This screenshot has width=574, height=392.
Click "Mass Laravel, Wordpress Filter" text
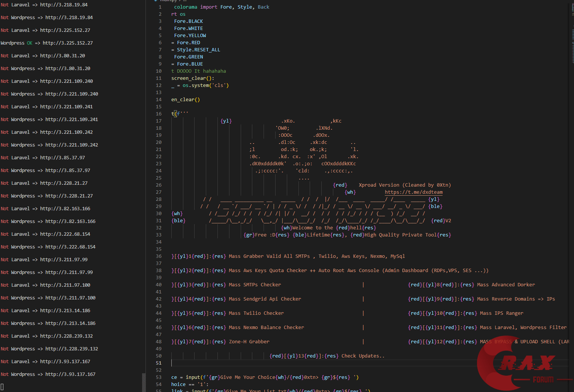(x=523, y=328)
